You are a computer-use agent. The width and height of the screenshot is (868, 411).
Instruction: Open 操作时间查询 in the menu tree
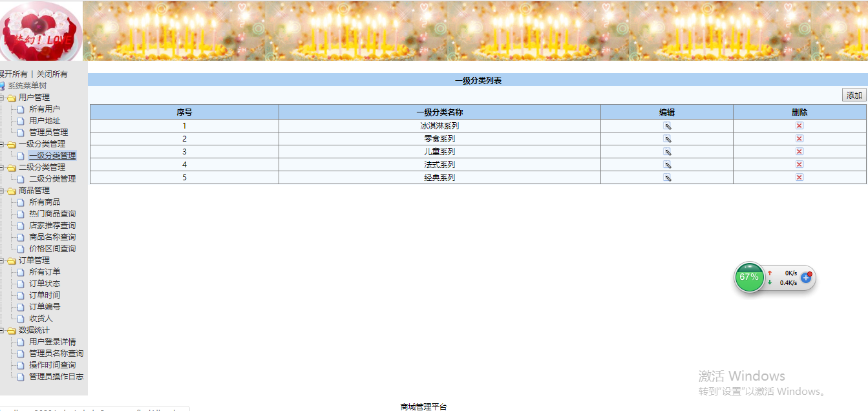tap(52, 365)
